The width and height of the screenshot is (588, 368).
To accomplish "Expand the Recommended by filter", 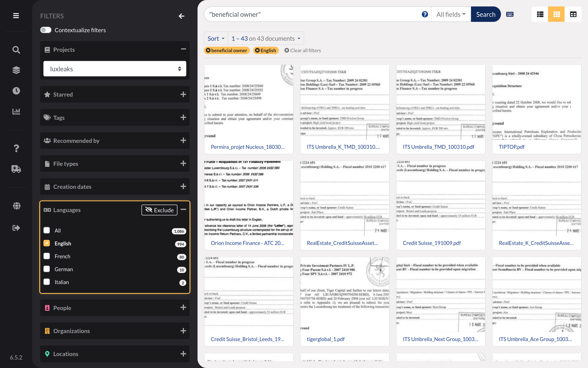I will (x=184, y=141).
